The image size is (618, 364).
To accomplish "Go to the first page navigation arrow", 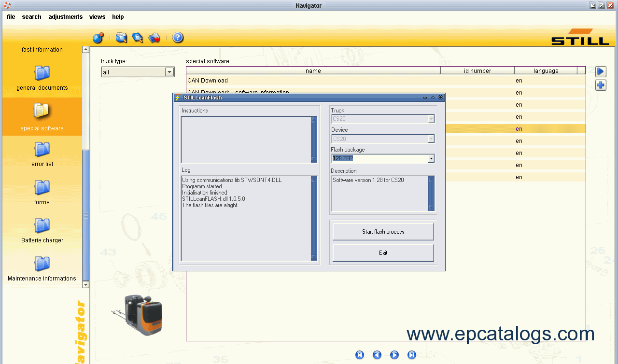I will pyautogui.click(x=360, y=355).
